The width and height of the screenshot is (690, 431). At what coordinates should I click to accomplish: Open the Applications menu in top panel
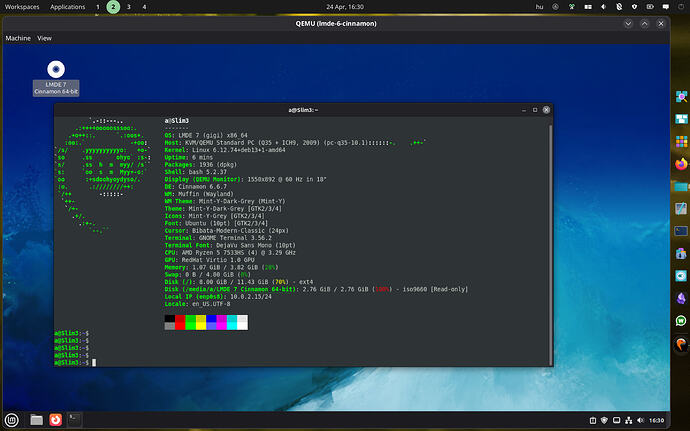67,7
